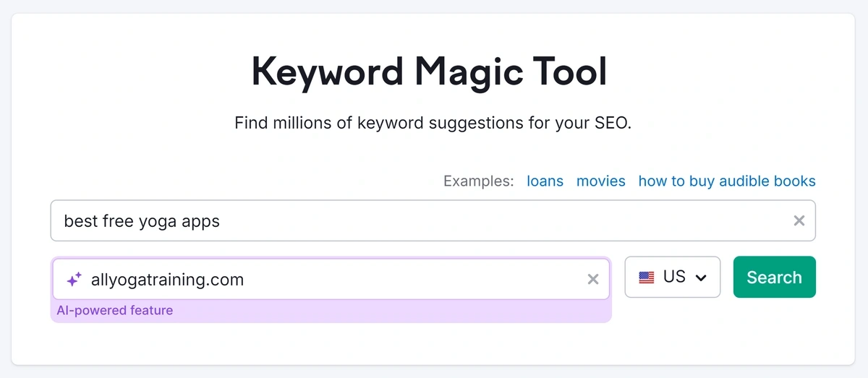Focus the domain input field
This screenshot has height=378, width=868.
[x=331, y=279]
